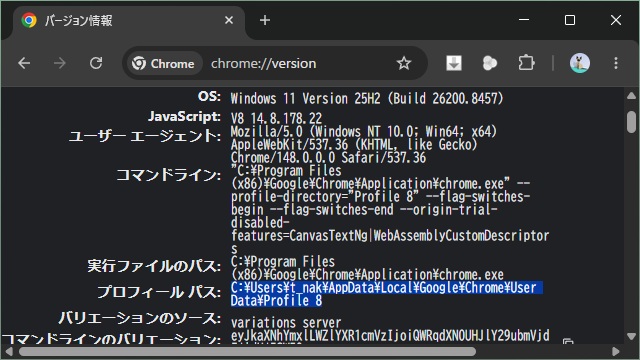
Task: Click the forward navigation arrow
Action: (60, 63)
